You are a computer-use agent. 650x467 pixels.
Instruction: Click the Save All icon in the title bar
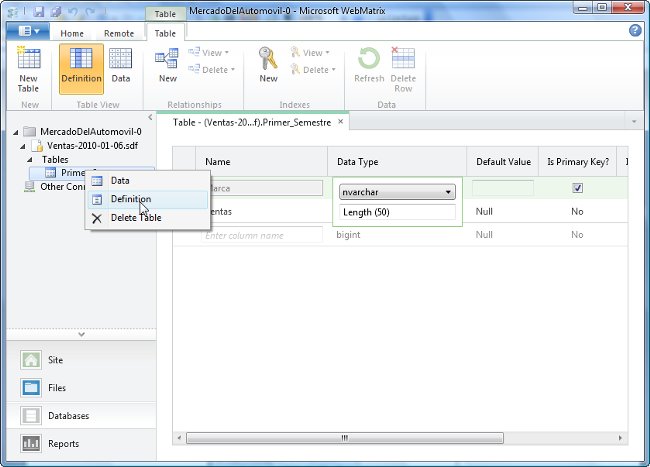click(56, 11)
